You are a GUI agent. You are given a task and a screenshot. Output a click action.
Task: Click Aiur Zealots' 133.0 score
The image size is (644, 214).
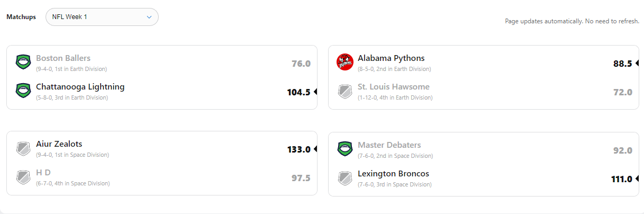298,149
